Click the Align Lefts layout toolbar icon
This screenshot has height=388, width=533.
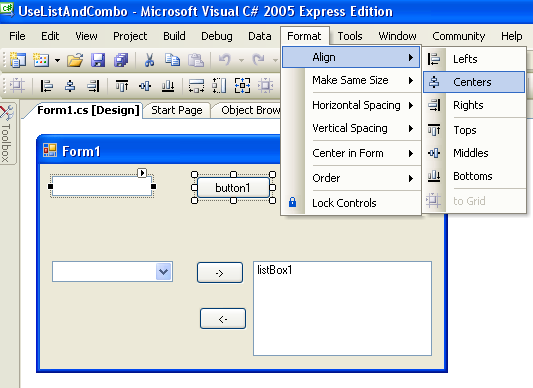(x=47, y=85)
